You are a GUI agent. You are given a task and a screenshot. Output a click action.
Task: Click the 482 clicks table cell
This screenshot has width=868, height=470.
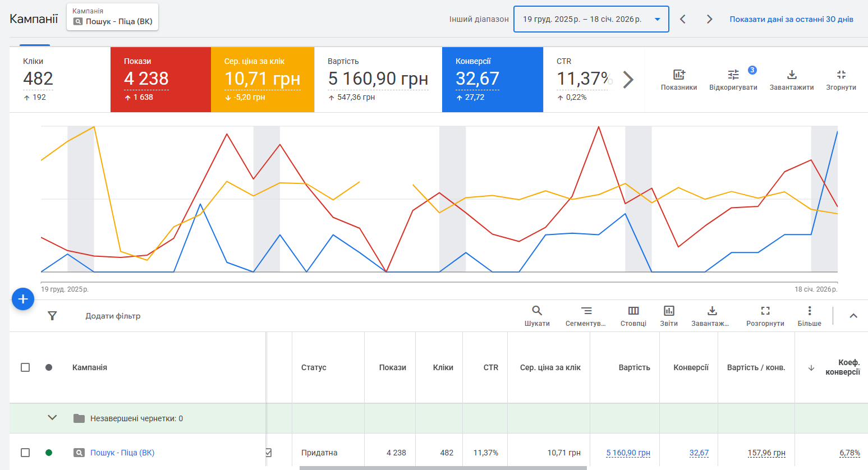(447, 453)
